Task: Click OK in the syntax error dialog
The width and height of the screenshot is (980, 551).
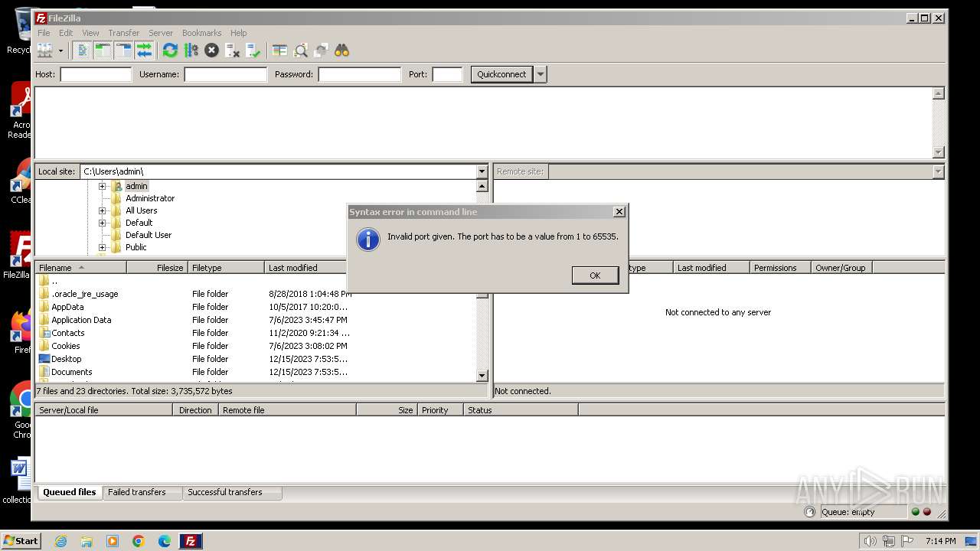Action: [595, 275]
